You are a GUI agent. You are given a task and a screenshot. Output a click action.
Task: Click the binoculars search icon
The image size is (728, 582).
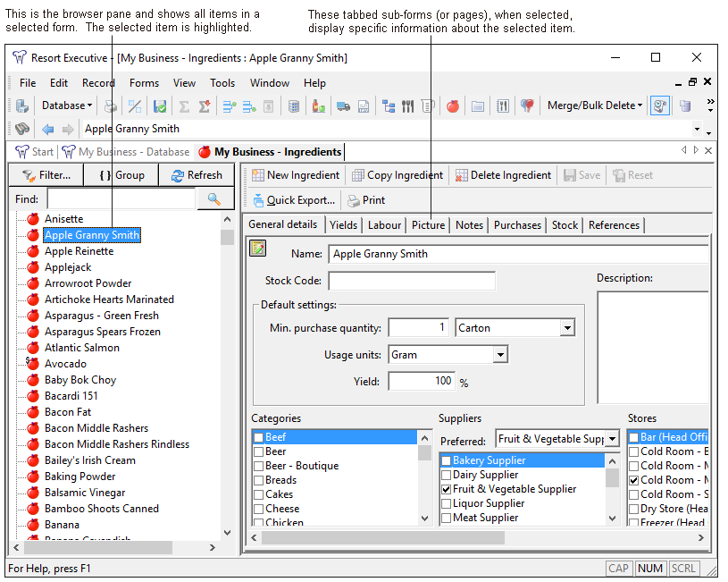tap(22, 129)
